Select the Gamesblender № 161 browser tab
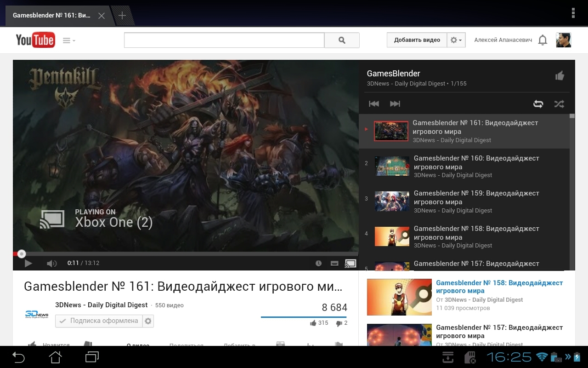Viewport: 588px width, 368px height. pyautogui.click(x=51, y=16)
